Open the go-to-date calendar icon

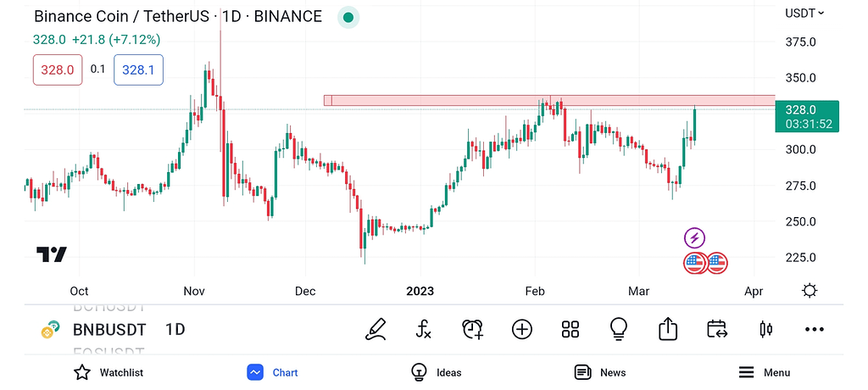[x=717, y=329]
